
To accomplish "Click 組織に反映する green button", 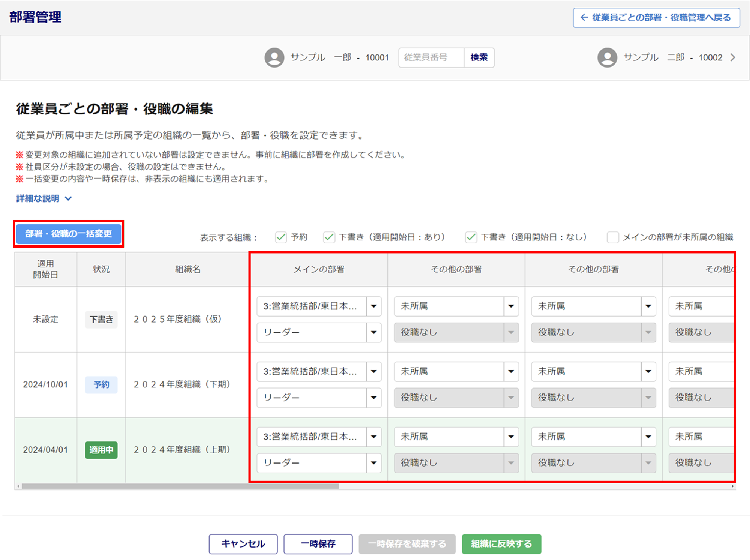I will (501, 543).
